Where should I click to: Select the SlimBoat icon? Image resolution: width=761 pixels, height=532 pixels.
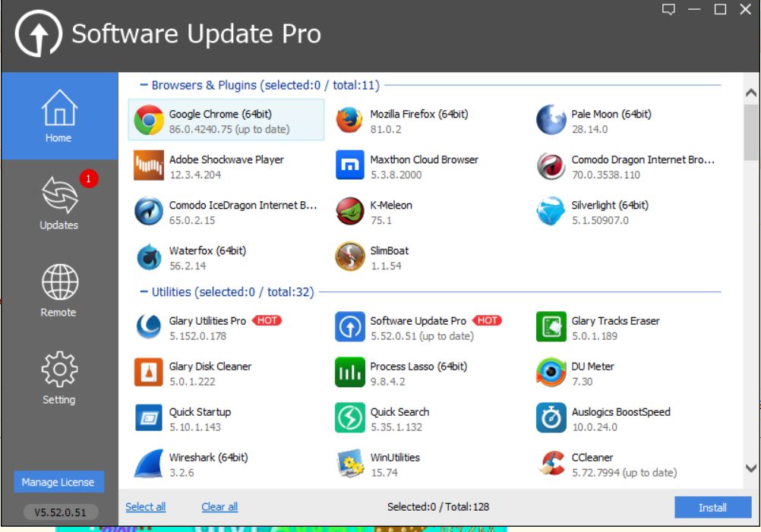[x=349, y=257]
